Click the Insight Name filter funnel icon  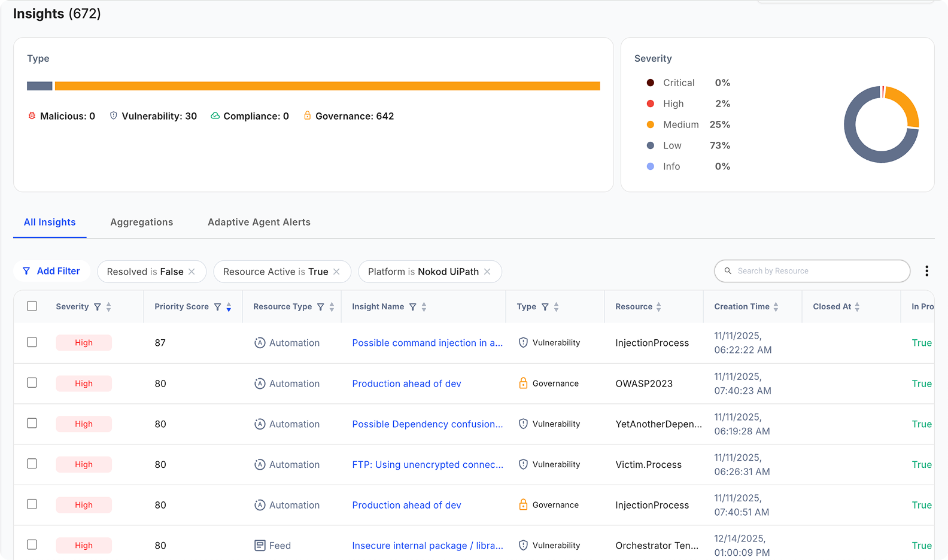tap(412, 307)
